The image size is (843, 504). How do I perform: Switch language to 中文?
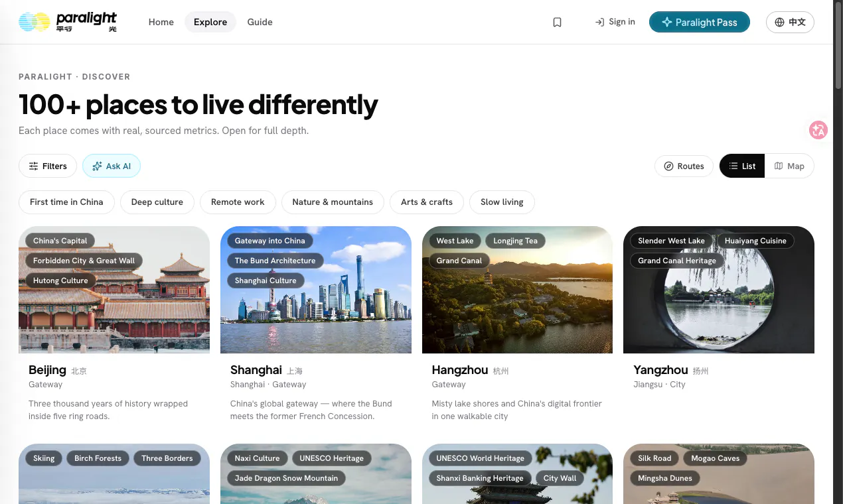tap(790, 22)
